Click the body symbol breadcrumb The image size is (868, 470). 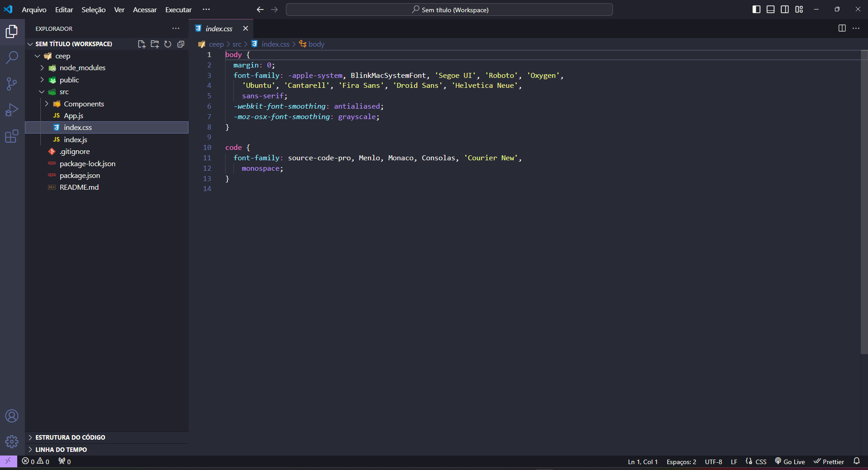[x=316, y=44]
